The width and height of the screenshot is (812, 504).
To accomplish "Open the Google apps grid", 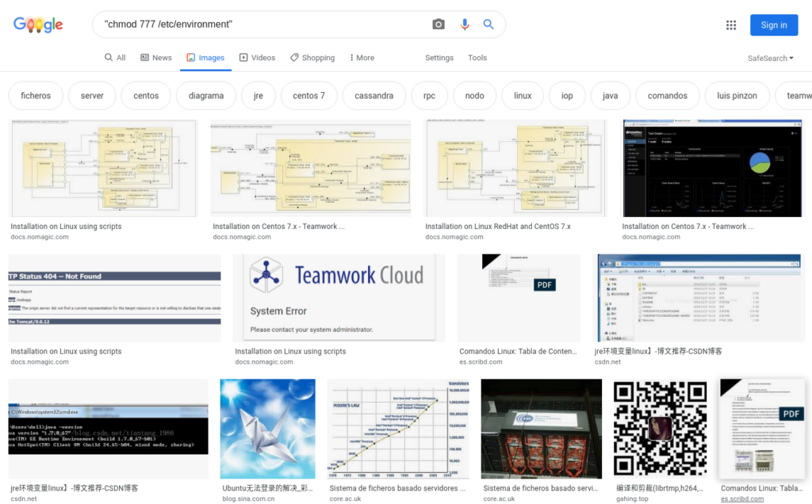I will pos(730,25).
